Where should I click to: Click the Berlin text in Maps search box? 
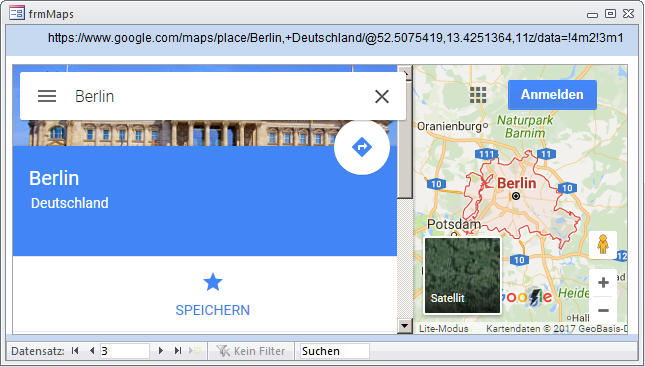pos(95,96)
